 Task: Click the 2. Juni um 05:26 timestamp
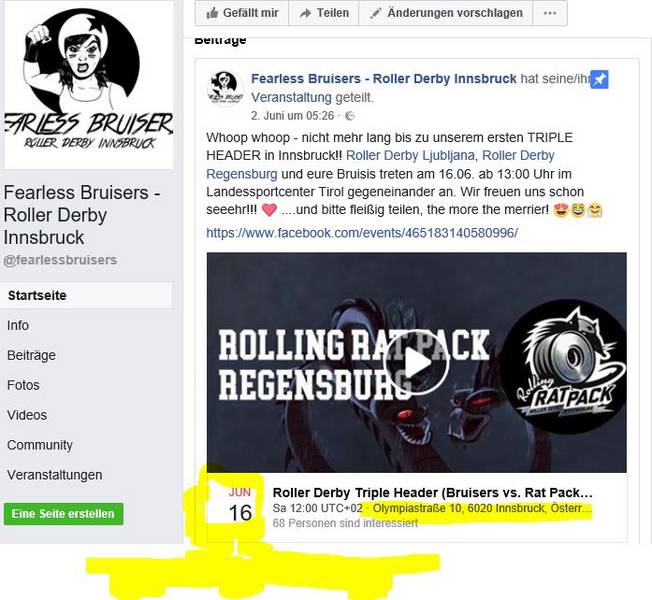(x=292, y=116)
